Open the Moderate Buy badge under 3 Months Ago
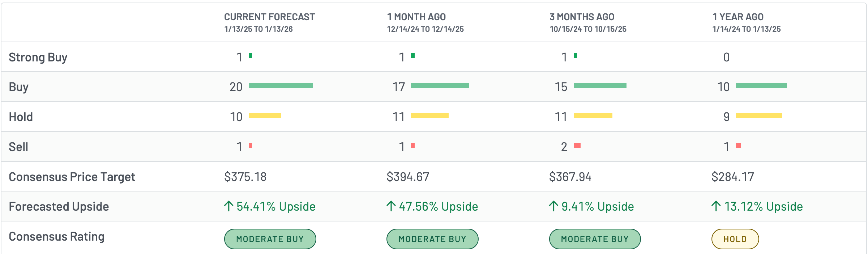The height and width of the screenshot is (254, 868). pos(595,239)
